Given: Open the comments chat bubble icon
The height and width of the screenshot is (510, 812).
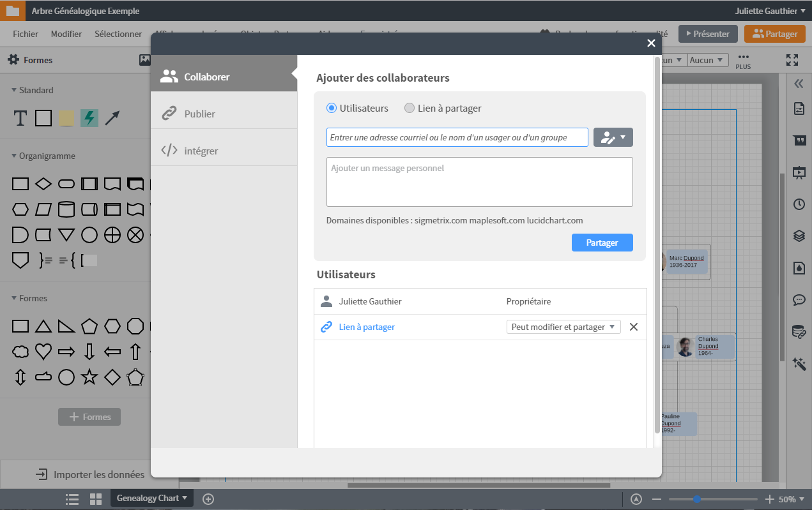Looking at the screenshot, I should point(799,299).
